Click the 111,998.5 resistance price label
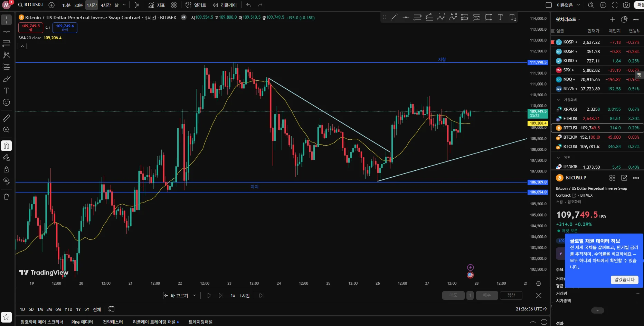 point(538,62)
